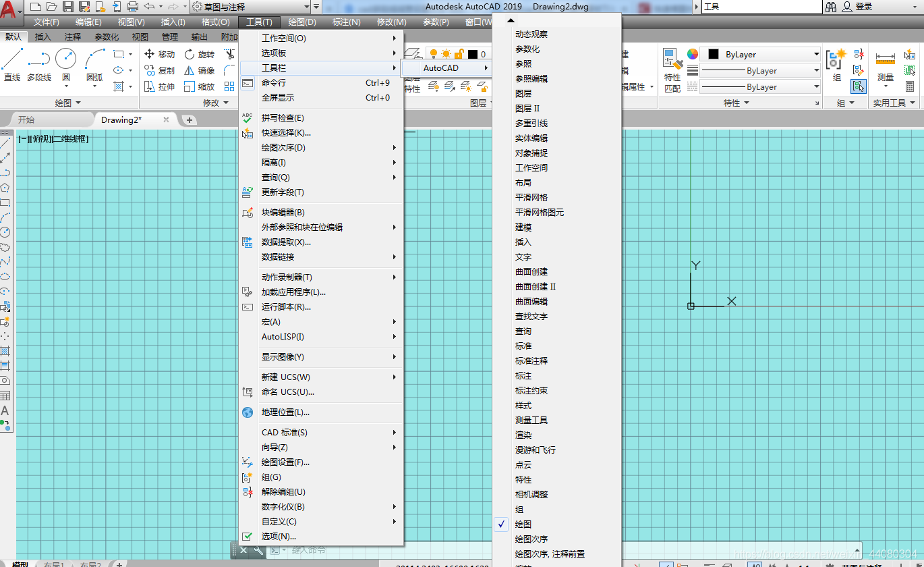Toggle group selection on/off button in 组 panel
This screenshot has height=567, width=924.
[x=858, y=86]
